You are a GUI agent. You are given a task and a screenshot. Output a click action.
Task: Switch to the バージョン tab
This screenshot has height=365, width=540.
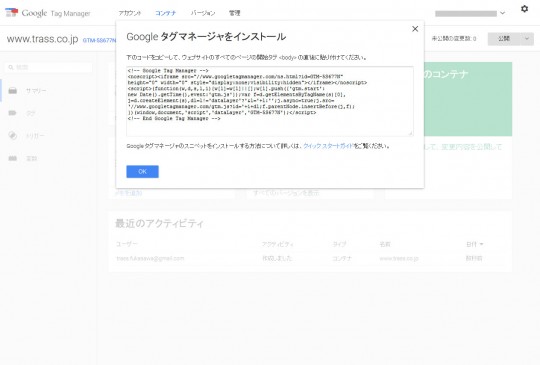pyautogui.click(x=203, y=13)
